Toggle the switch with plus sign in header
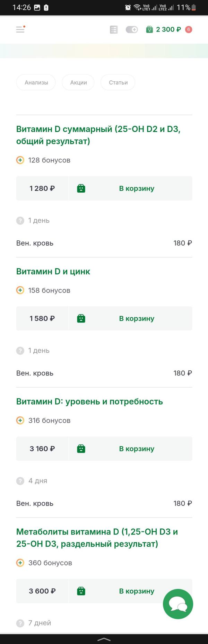Screen dimensions: 208x644 point(132,30)
